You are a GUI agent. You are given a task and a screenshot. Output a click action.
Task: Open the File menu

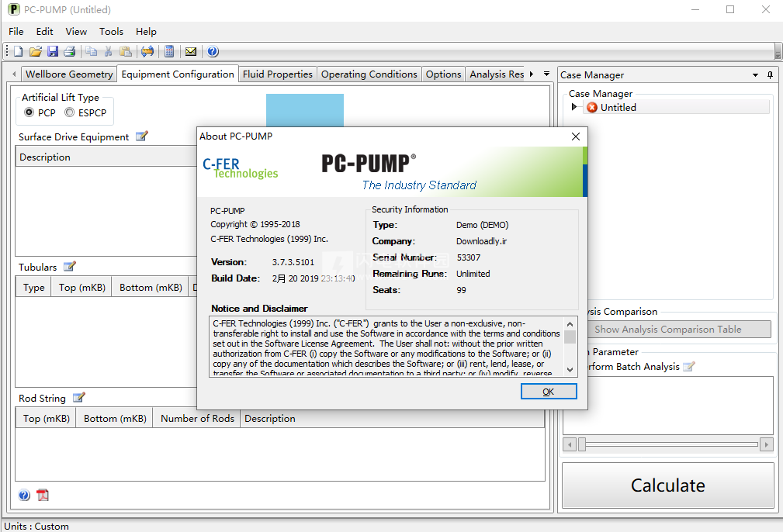16,32
